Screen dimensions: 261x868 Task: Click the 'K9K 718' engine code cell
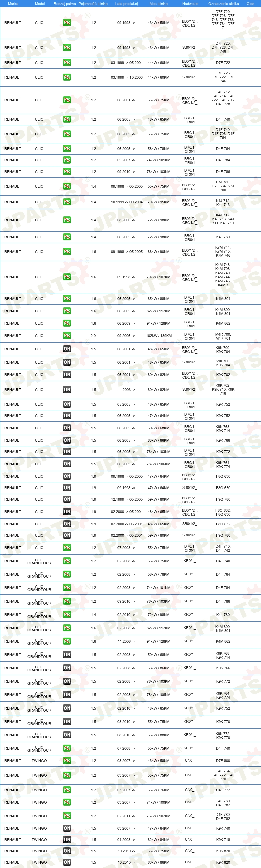(x=223, y=840)
